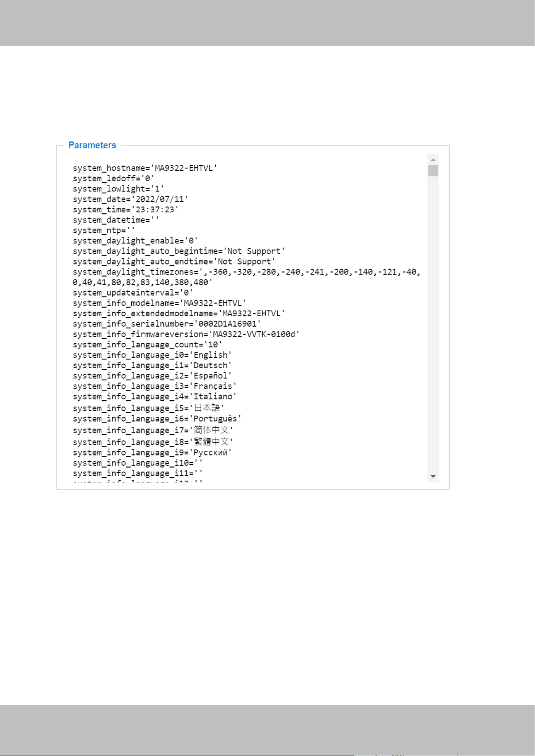This screenshot has width=535, height=756.
Task: Click the scrollbar down arrow
Action: click(x=433, y=477)
